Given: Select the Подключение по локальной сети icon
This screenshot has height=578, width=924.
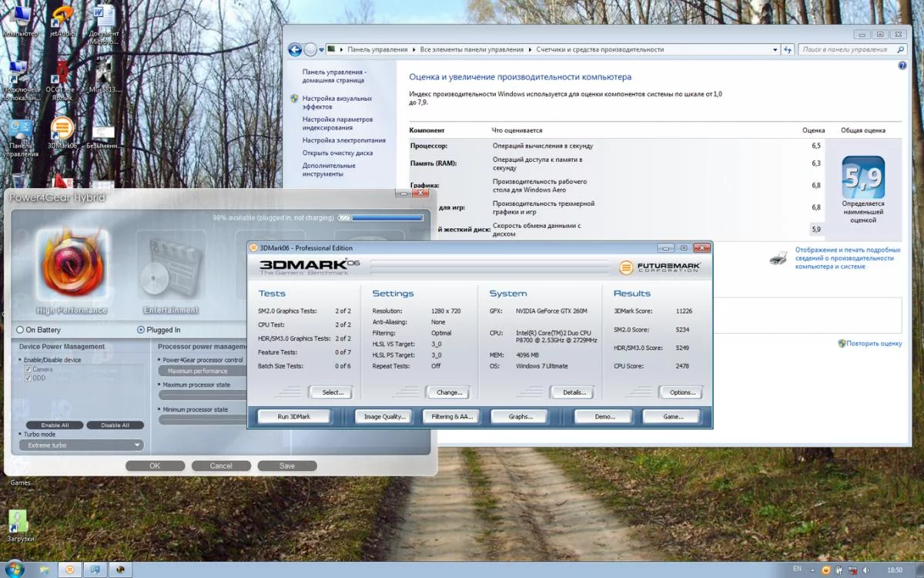Looking at the screenshot, I should pos(20,81).
